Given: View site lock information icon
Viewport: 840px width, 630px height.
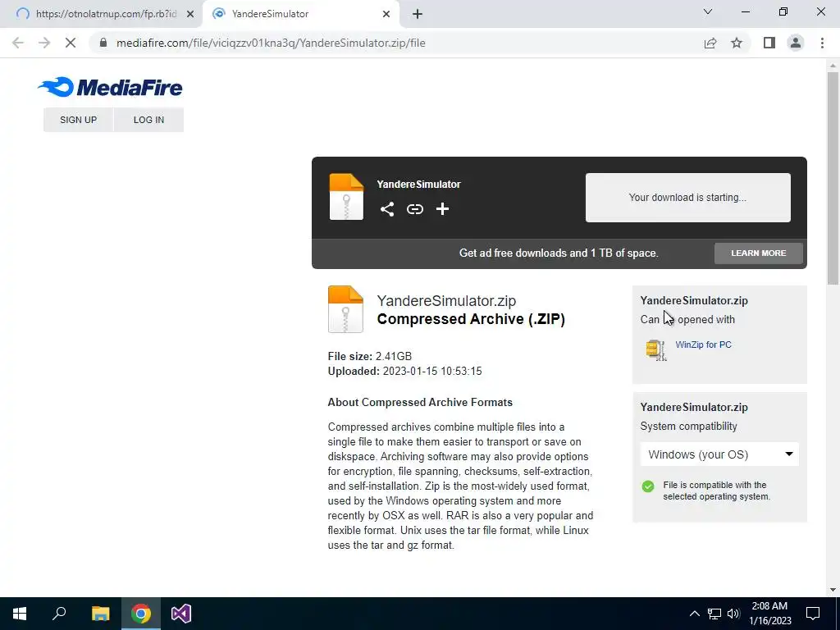Looking at the screenshot, I should coord(103,43).
